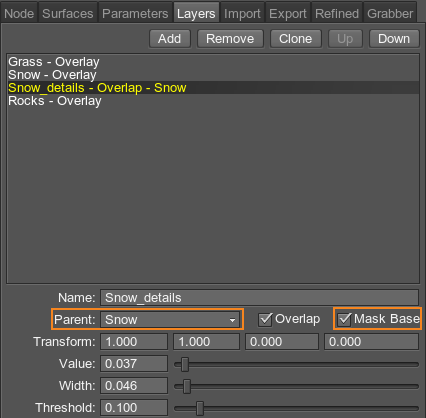Click the Name field containing Snow_details
This screenshot has height=418, width=426.
click(x=259, y=298)
